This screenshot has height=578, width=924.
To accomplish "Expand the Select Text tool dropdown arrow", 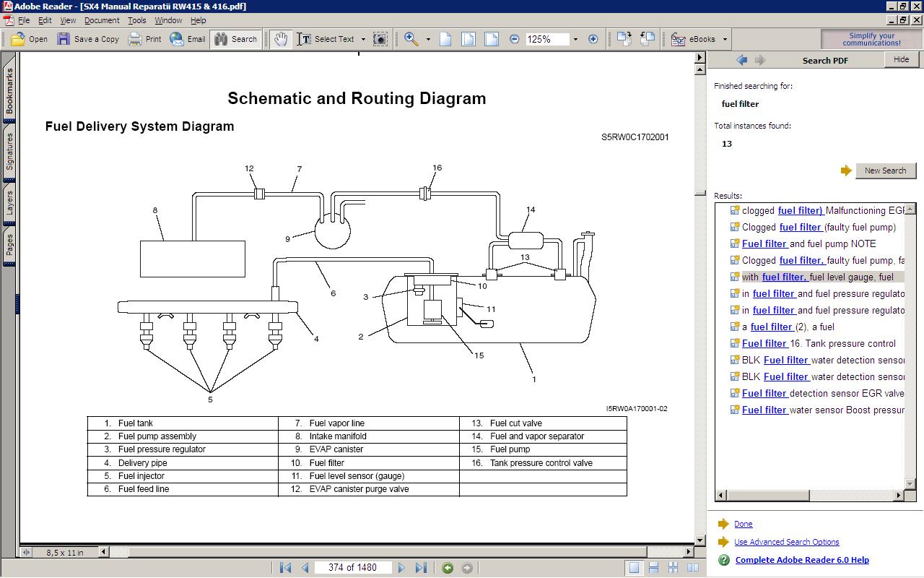I will [x=363, y=39].
